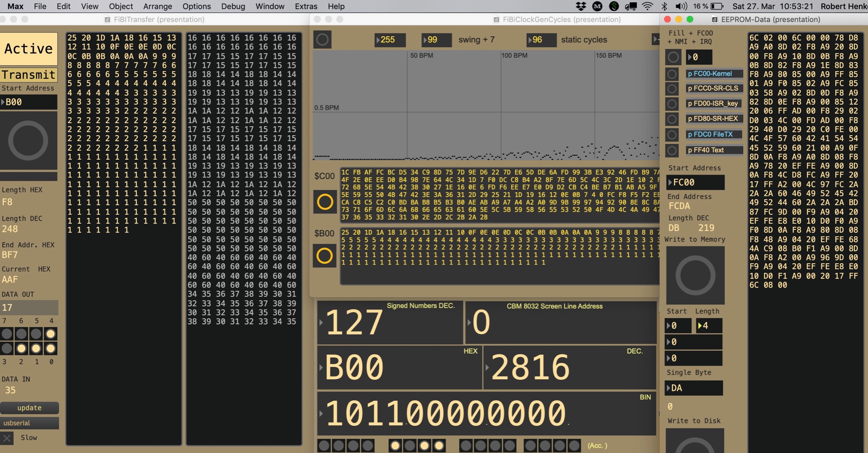Click bang button beside p FC00-Kernel

[x=672, y=74]
